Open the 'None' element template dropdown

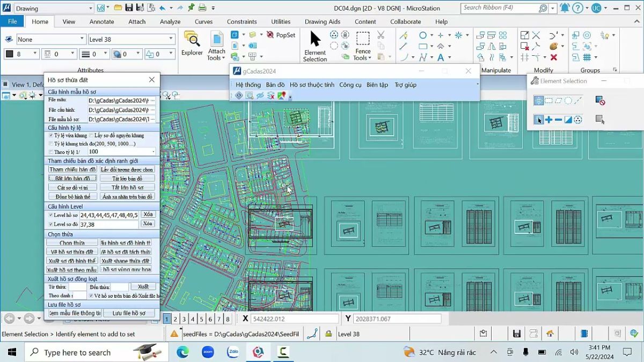click(51, 39)
